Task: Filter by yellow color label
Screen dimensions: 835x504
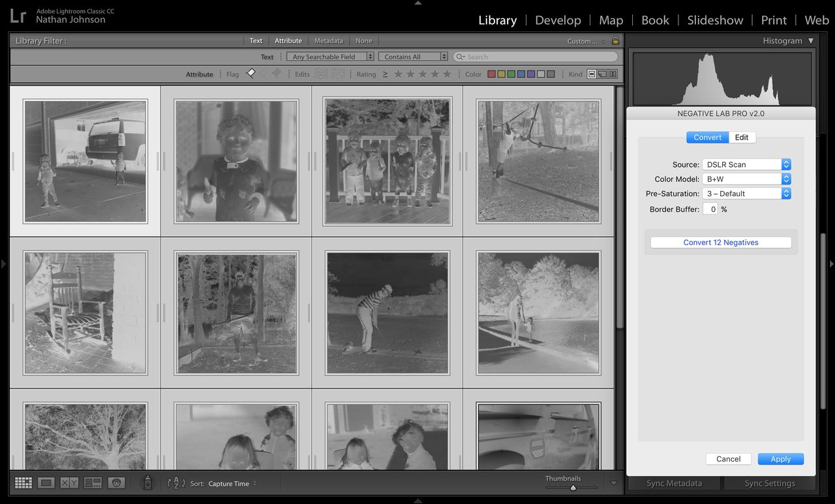Action: [x=502, y=74]
